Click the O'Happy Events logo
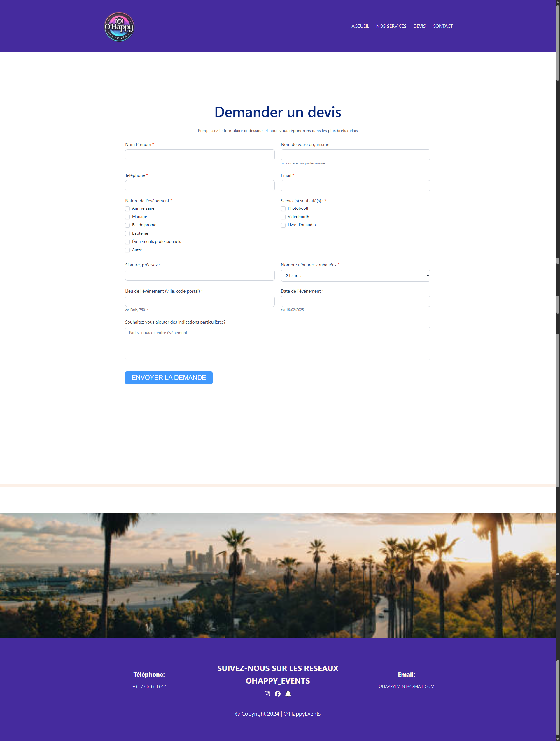 click(x=119, y=27)
